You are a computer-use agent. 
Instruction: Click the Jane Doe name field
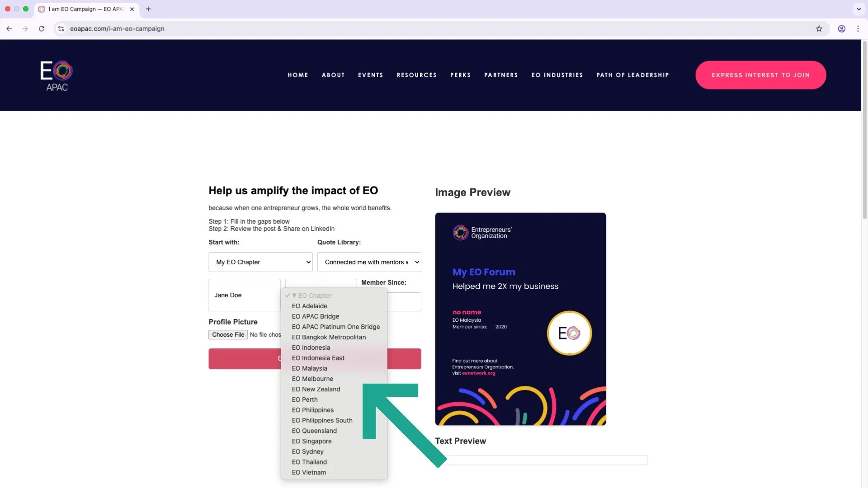pyautogui.click(x=244, y=295)
